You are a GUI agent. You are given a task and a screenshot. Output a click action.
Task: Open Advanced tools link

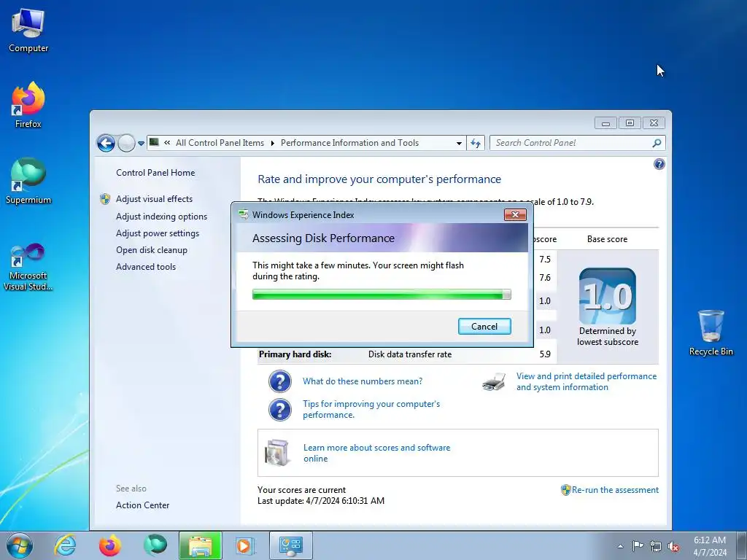[146, 267]
